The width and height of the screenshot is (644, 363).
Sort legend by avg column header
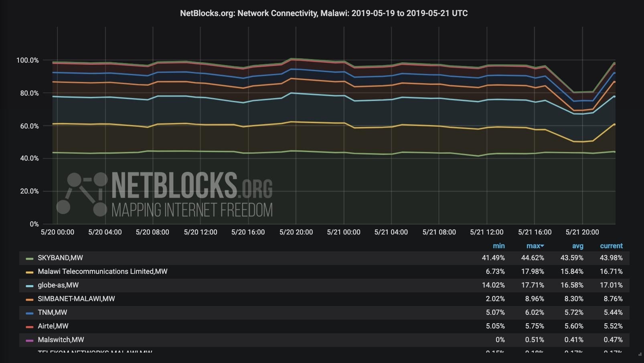point(577,246)
